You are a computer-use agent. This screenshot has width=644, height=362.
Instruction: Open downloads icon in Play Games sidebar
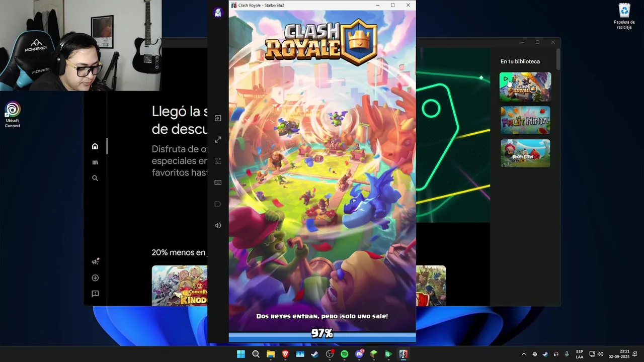pyautogui.click(x=95, y=278)
